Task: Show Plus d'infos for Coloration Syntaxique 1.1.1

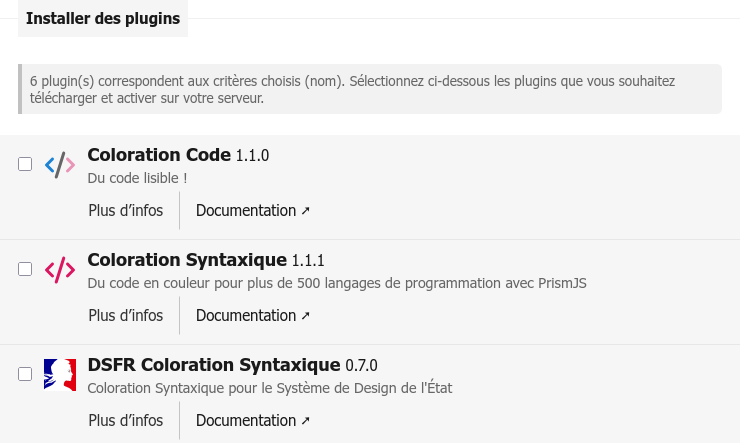Action: click(125, 316)
